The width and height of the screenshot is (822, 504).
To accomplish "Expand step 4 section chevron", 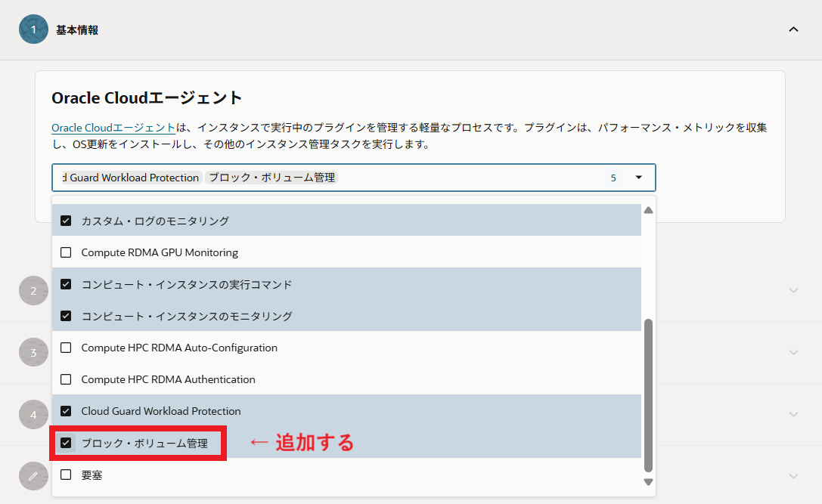I will (793, 414).
